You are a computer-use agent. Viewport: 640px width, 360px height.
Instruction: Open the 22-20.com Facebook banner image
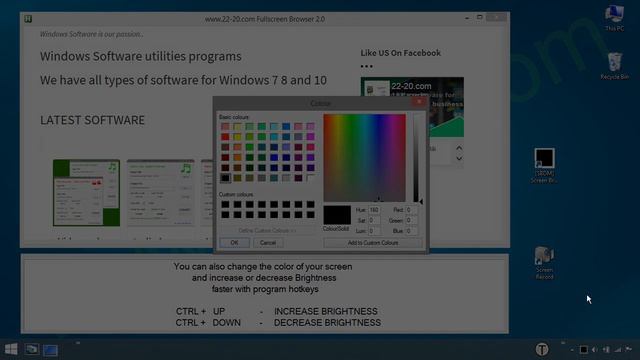tap(412, 107)
